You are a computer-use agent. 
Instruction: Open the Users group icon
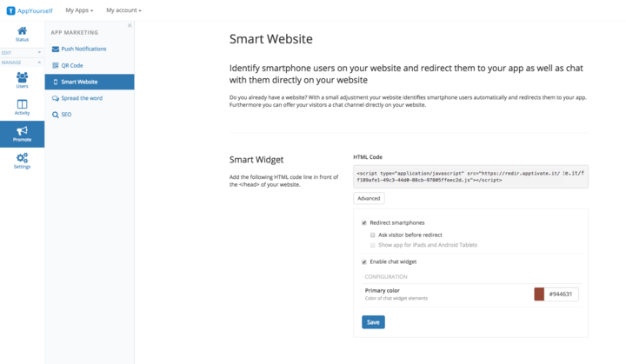coord(22,77)
